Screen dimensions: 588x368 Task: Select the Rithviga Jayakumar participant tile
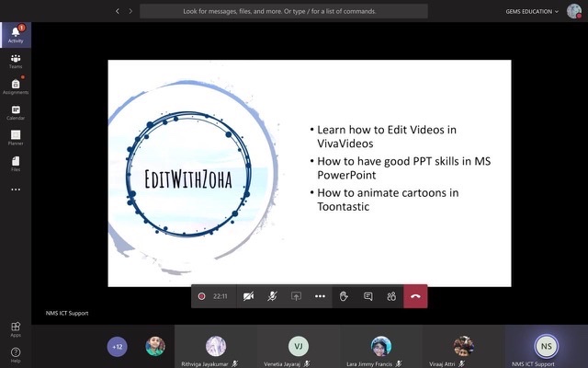coord(216,347)
